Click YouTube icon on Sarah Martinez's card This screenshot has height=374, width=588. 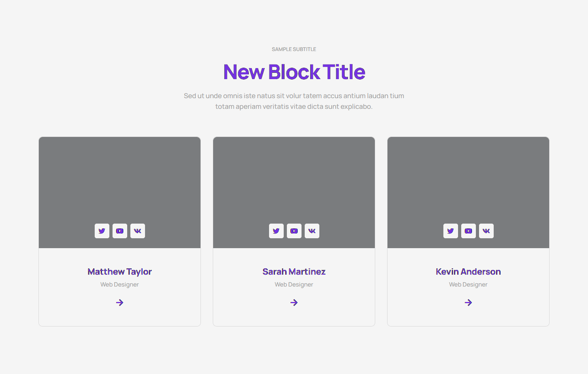(294, 231)
